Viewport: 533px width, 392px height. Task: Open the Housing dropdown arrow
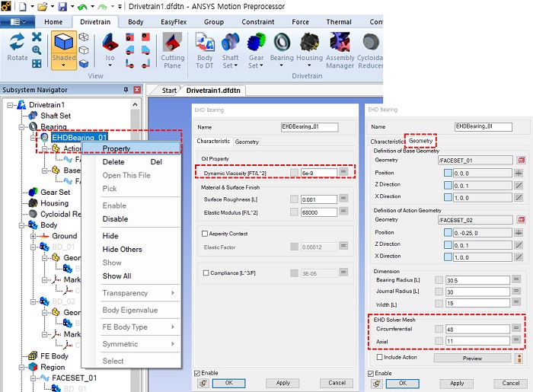point(309,65)
